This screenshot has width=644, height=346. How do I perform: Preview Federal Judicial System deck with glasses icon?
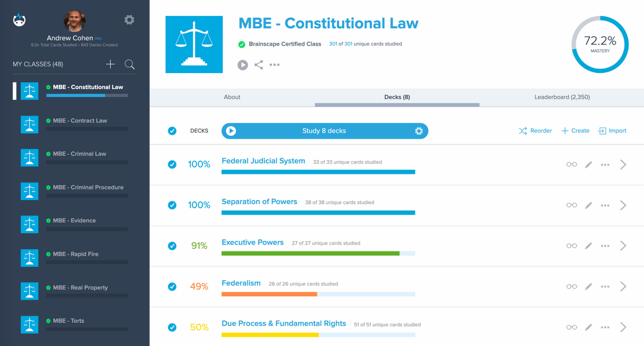(572, 164)
